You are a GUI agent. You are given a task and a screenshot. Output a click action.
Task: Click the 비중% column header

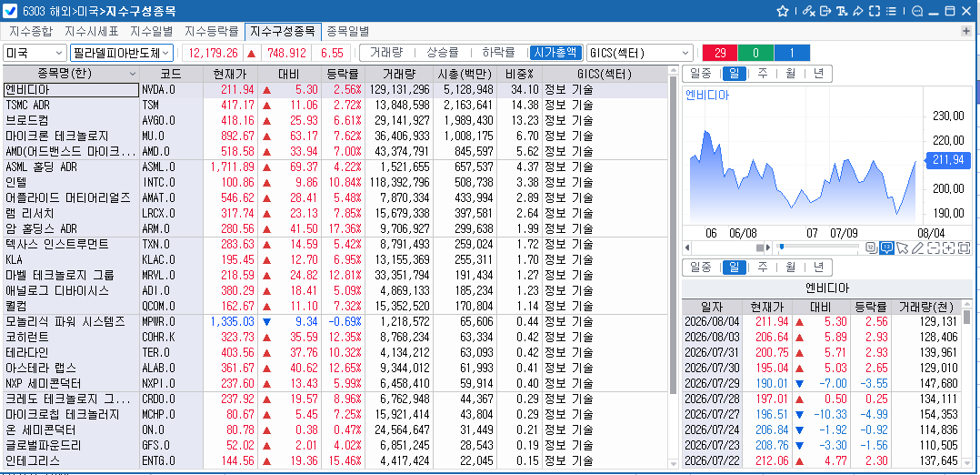(518, 74)
